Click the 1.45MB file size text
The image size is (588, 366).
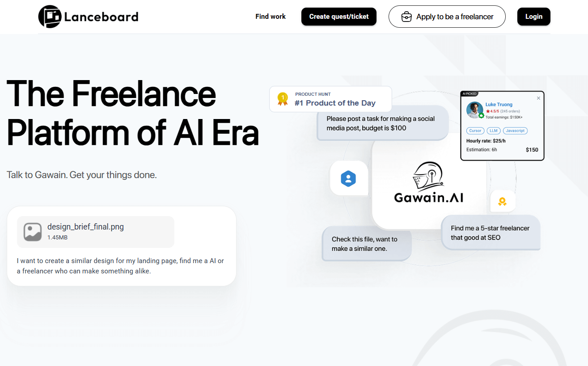coord(57,238)
